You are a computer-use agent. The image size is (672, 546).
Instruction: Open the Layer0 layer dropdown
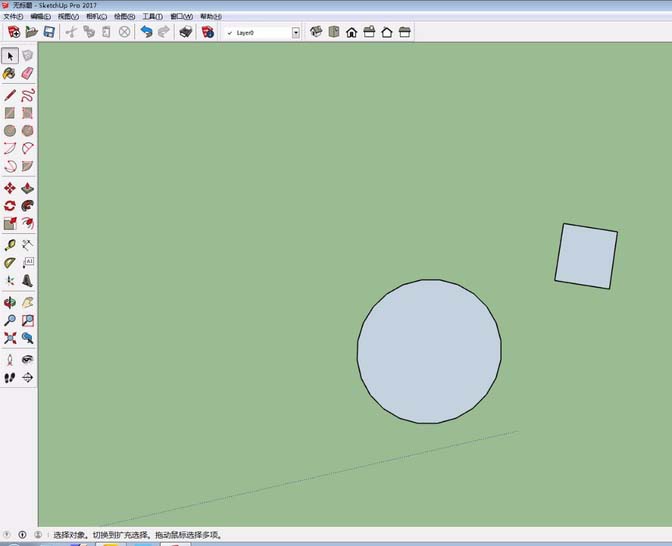(x=296, y=32)
